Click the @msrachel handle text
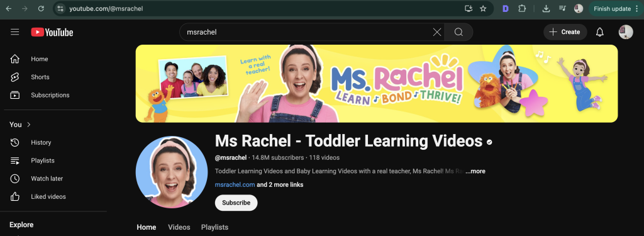 click(x=231, y=157)
